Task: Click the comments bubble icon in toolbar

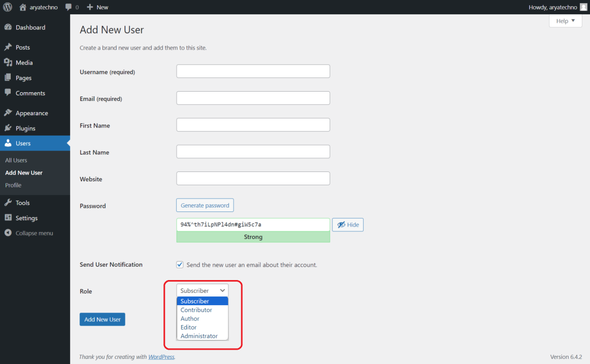Action: tap(69, 7)
